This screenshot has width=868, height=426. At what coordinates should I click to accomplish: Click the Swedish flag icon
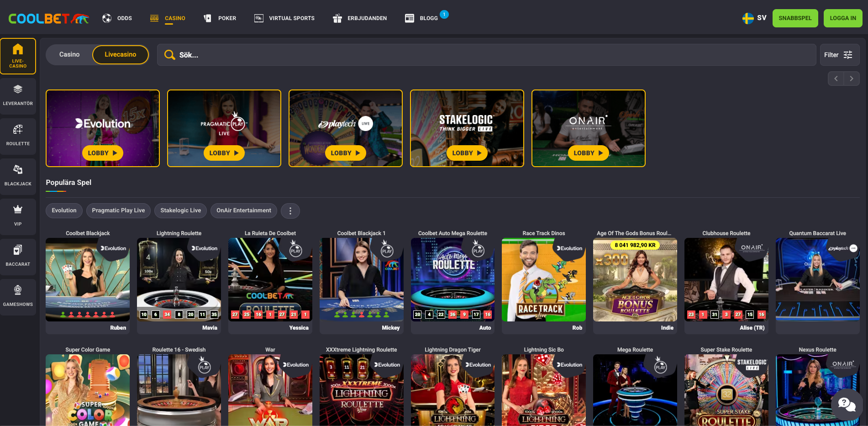click(x=748, y=18)
